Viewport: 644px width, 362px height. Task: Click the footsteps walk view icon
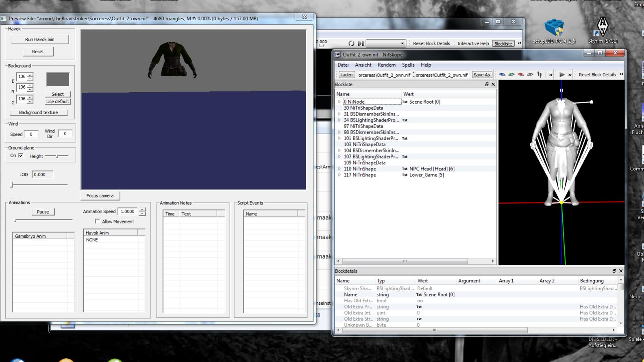[x=540, y=75]
